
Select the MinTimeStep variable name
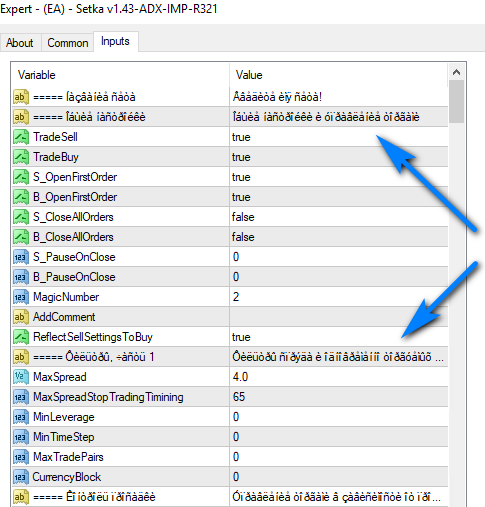pyautogui.click(x=64, y=437)
